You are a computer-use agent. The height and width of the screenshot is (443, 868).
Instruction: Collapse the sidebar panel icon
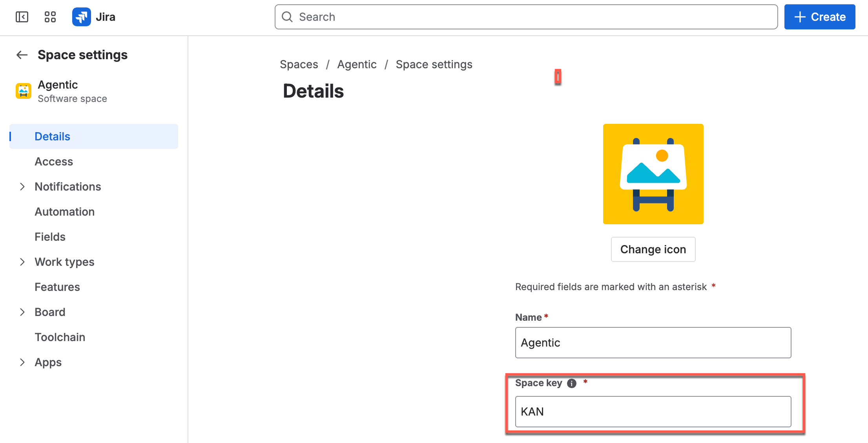pos(22,17)
